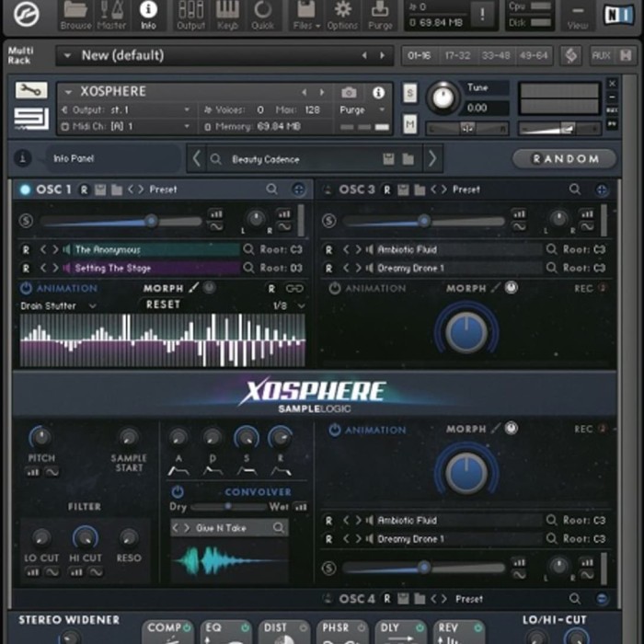
Task: Click the OSC 1 volume slider
Action: pos(122,222)
